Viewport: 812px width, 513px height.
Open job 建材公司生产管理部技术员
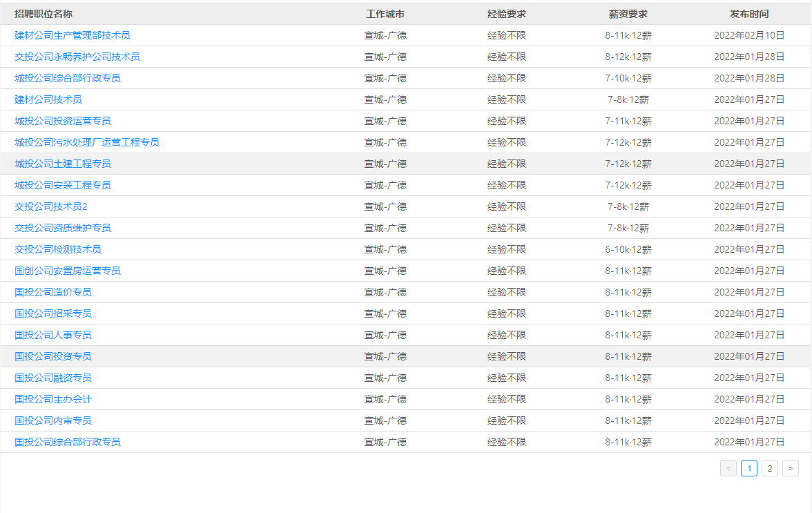click(x=72, y=35)
